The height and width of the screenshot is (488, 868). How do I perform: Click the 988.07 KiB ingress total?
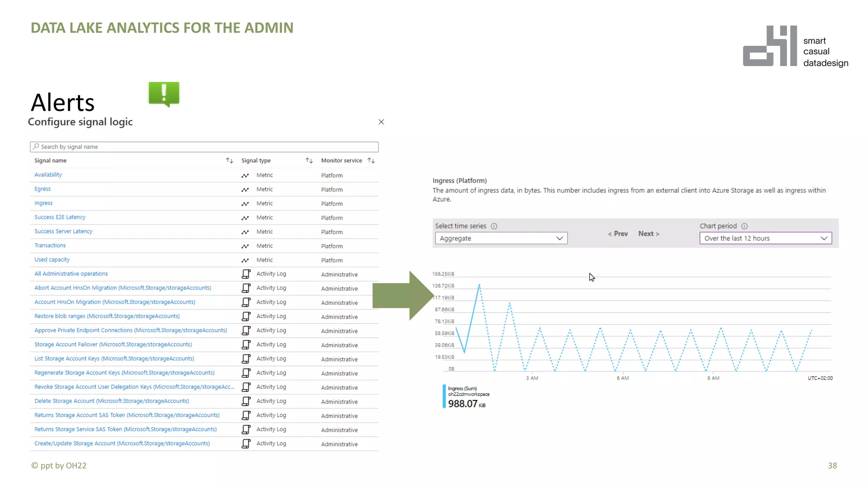tap(467, 404)
